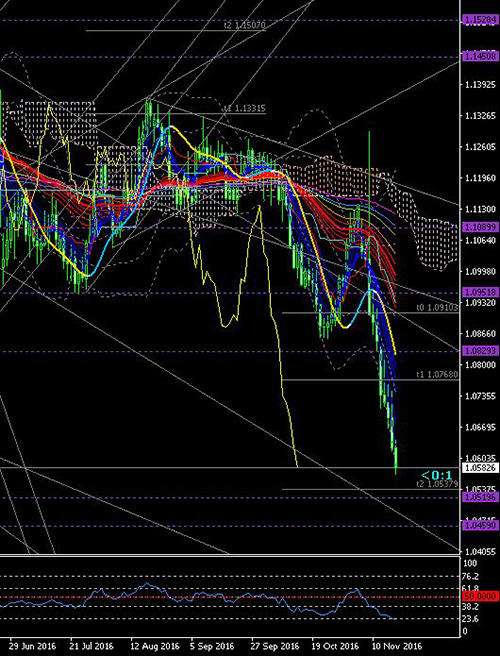Click the cyan <0:1 countdown text

436,475
